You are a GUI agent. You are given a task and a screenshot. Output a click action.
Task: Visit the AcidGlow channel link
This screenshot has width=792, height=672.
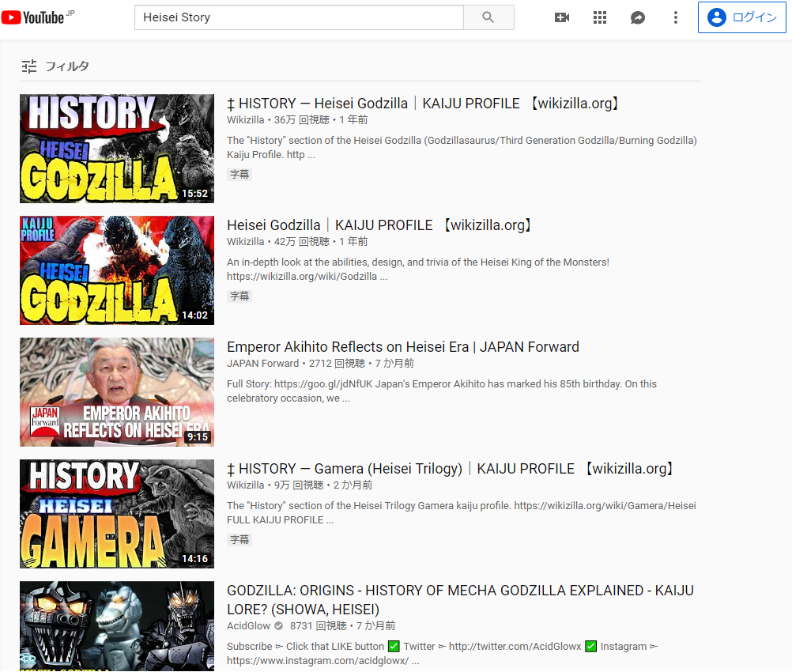point(248,626)
